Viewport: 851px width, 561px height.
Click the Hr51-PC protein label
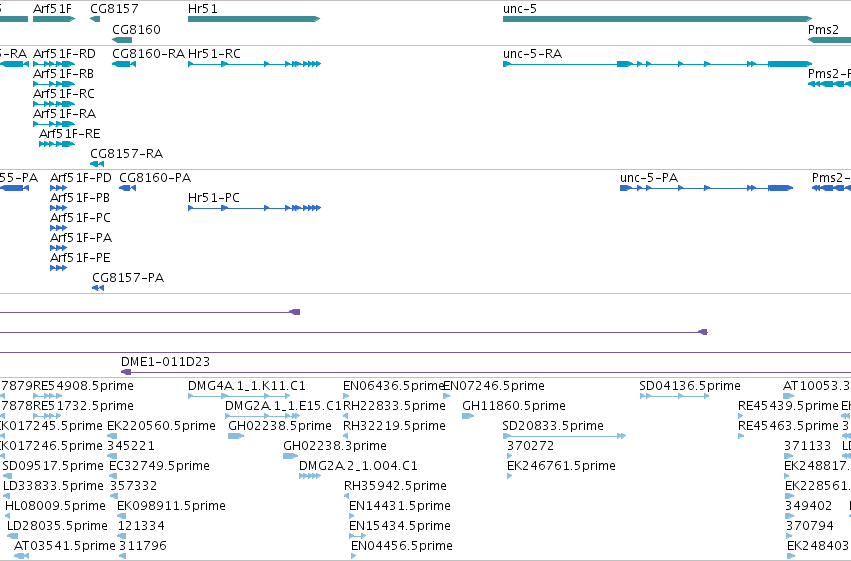pos(213,198)
